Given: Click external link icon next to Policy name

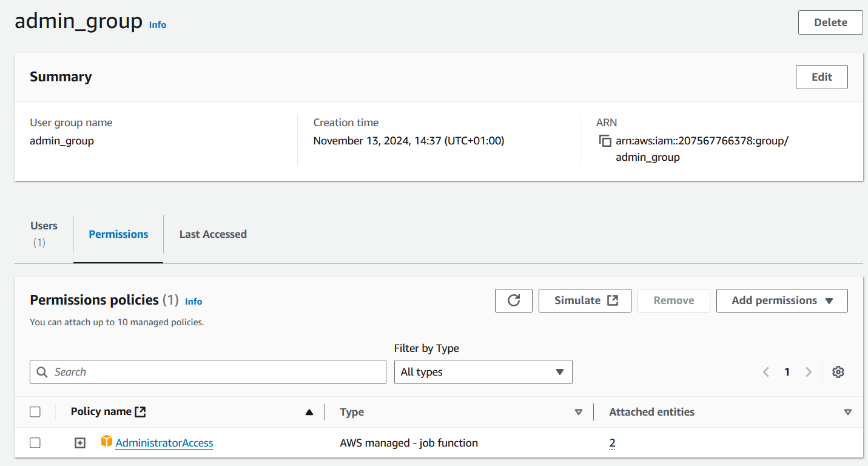Looking at the screenshot, I should tap(140, 411).
